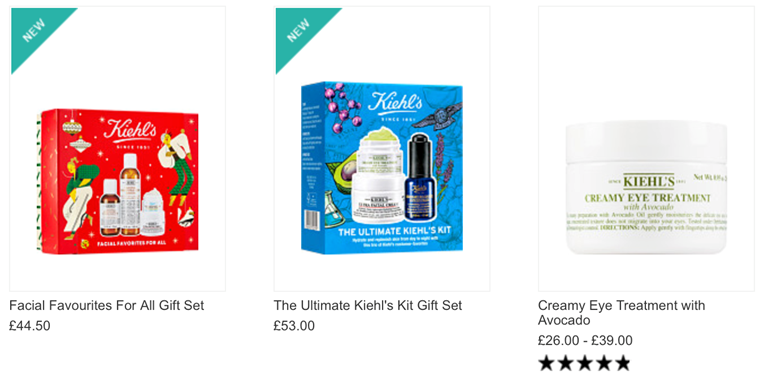Click "THE ULTIMATE KIEHL'S KIT" text on box
The height and width of the screenshot is (388, 764).
[x=395, y=231]
